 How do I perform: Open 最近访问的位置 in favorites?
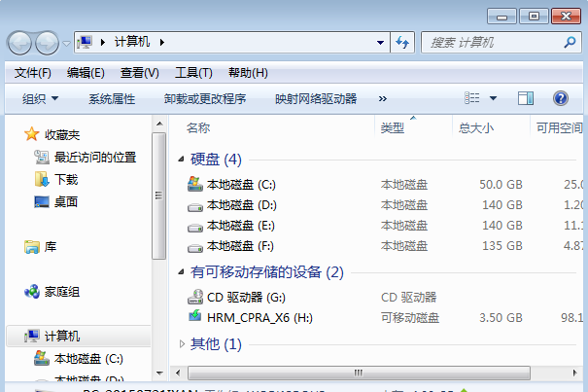95,157
